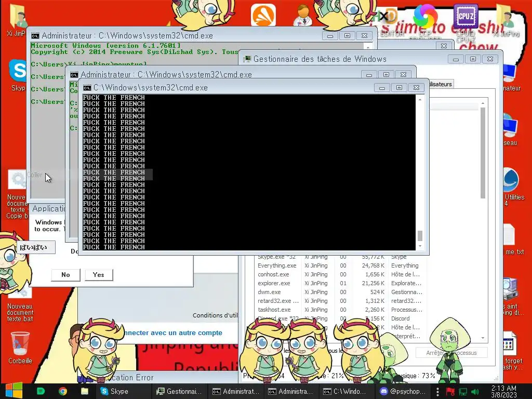The image size is (532, 399).
Task: Open the Skype desktop shortcut
Action: pyautogui.click(x=18, y=75)
